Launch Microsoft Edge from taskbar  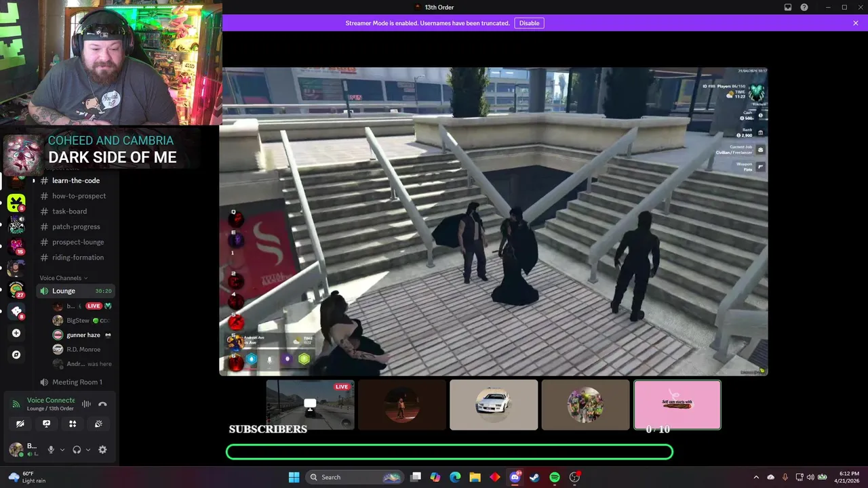click(455, 477)
